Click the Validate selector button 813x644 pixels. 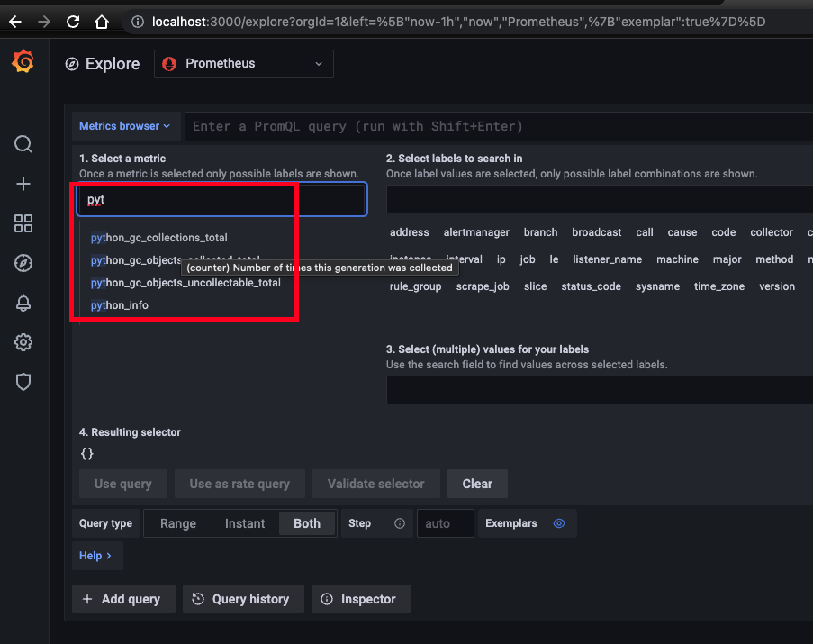tap(375, 483)
